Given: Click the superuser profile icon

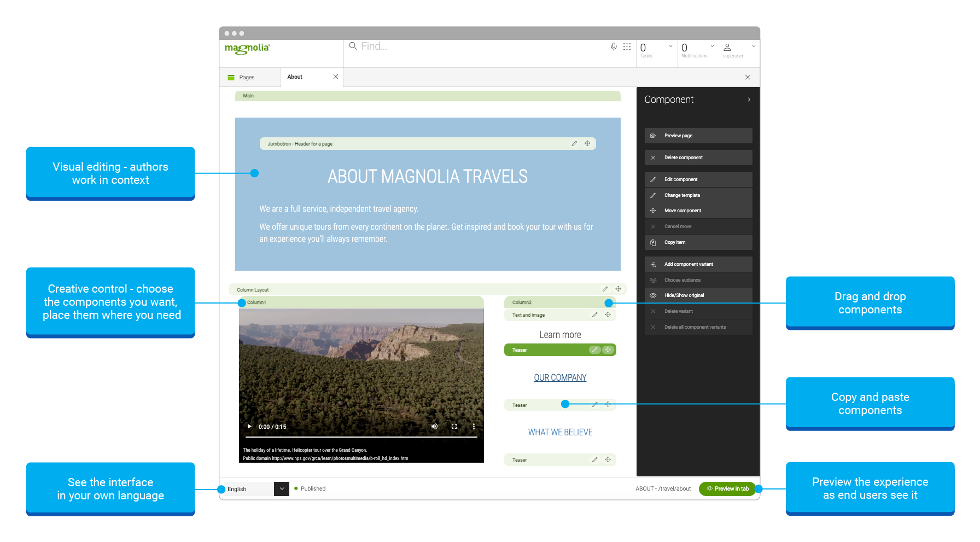Looking at the screenshot, I should (x=727, y=48).
